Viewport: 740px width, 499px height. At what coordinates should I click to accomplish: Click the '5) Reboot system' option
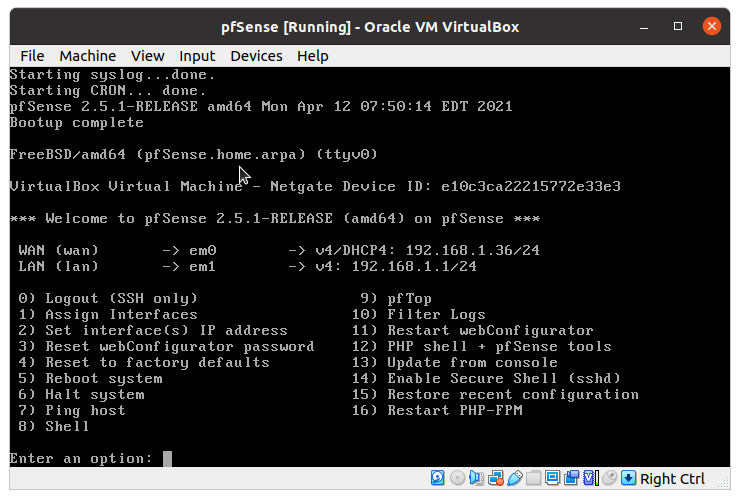(90, 379)
